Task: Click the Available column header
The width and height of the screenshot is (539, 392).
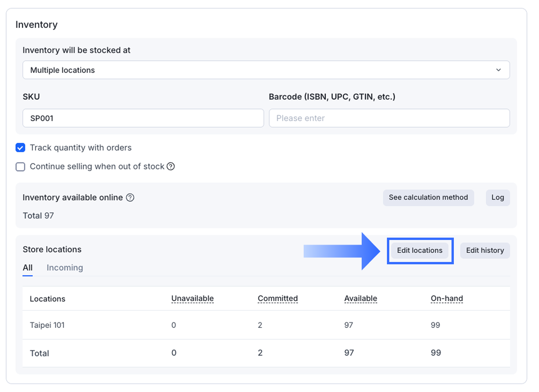Action: point(360,298)
